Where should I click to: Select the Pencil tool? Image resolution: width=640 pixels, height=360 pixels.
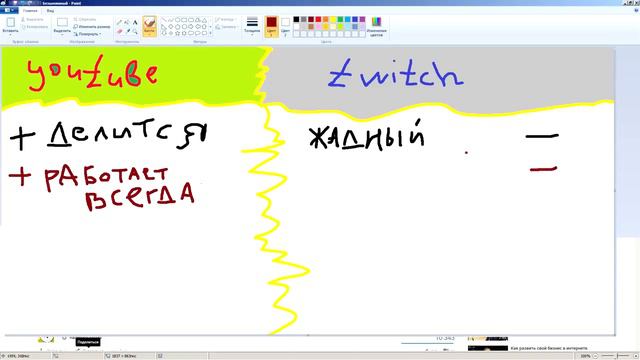tap(119, 22)
